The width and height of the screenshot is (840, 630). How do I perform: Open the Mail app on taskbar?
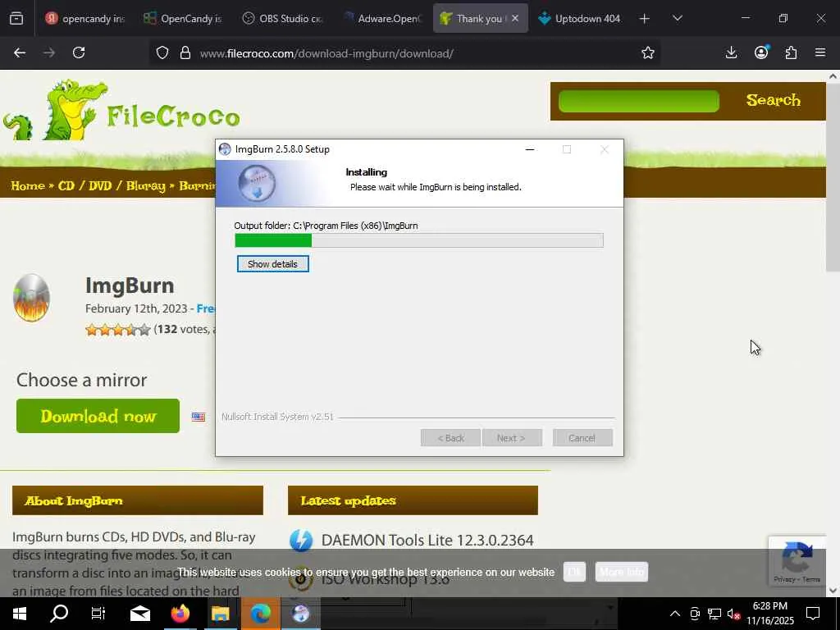pyautogui.click(x=139, y=614)
